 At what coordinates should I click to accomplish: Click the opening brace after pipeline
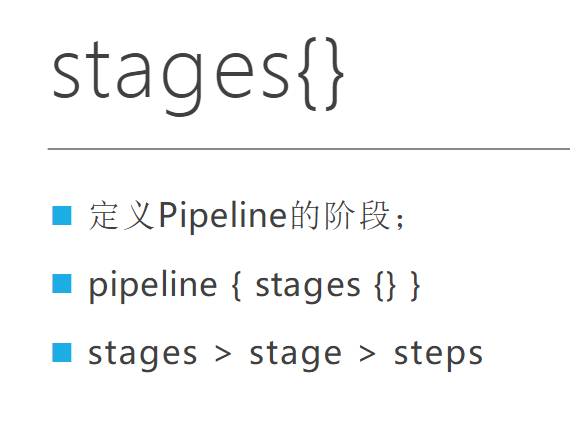coord(236,286)
